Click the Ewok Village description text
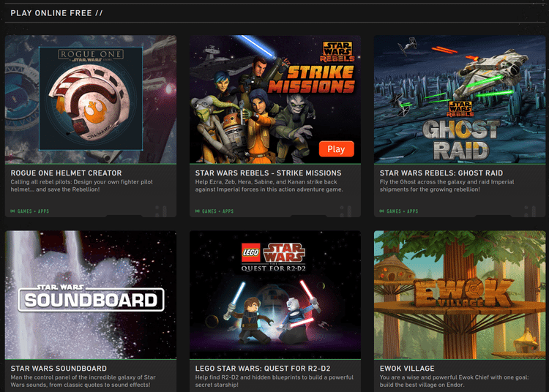The height and width of the screenshot is (392, 549). click(454, 381)
